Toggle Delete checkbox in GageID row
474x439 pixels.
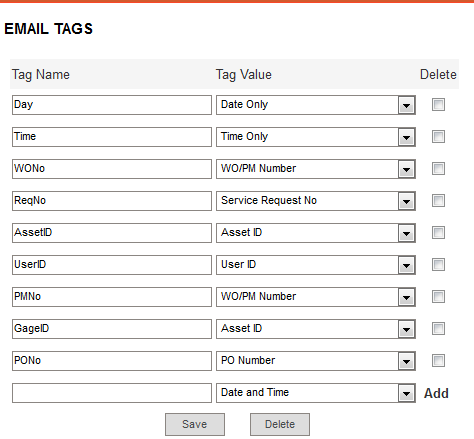tap(438, 329)
